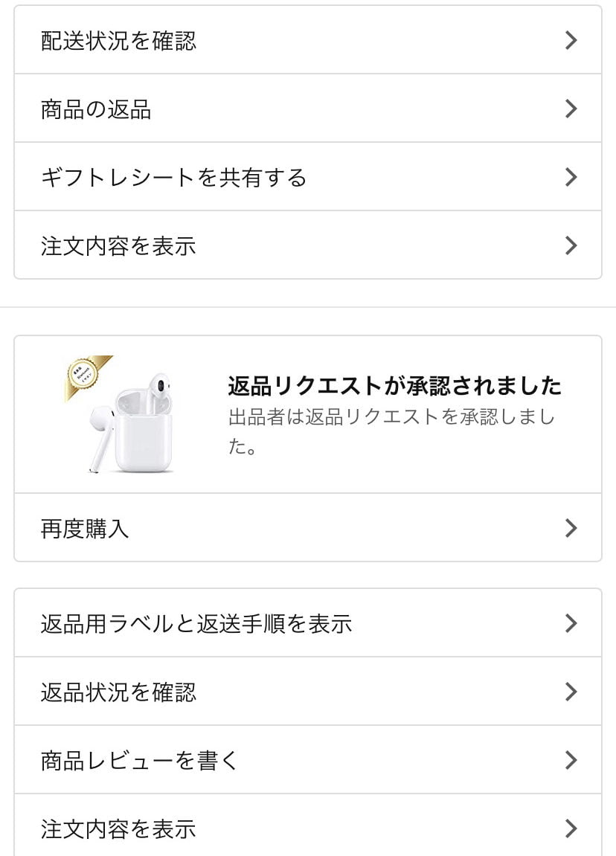Tap the gold ribbon badge on product image
Viewport: 616px width, 856px height.
pyautogui.click(x=85, y=376)
